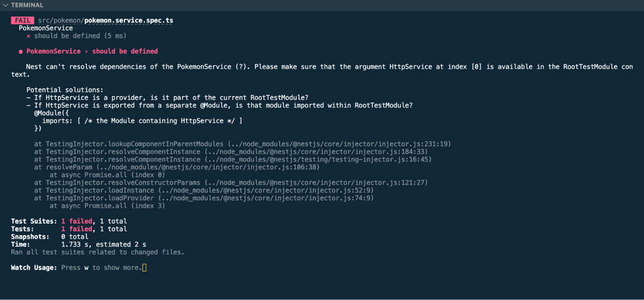Click the 'Watch Usage:' label
644x300 pixels.
pos(34,267)
